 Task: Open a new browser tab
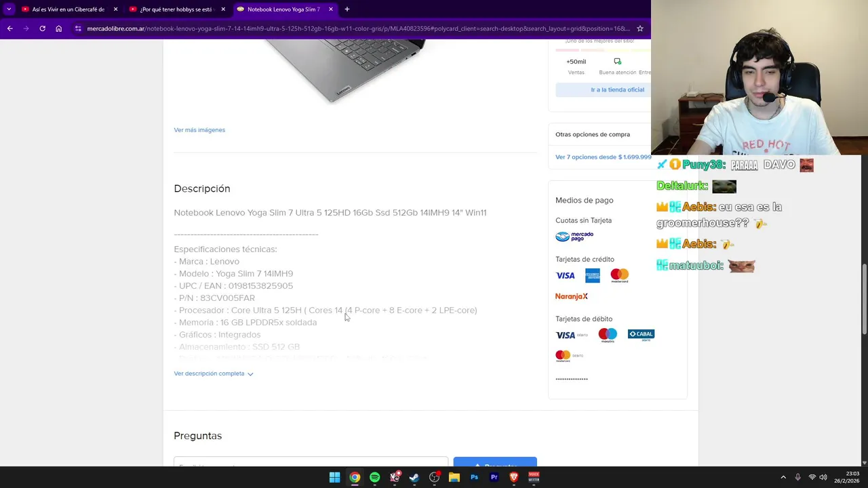[x=347, y=9]
